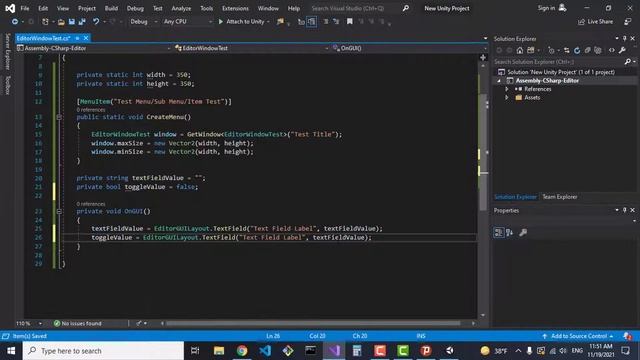Click the highlighted outlined toolbar icon
Image resolution: width=640 pixels, height=360 pixels.
tap(311, 22)
